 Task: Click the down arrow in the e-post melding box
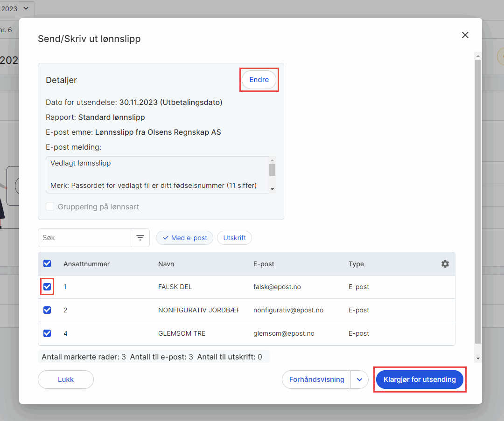pos(272,189)
